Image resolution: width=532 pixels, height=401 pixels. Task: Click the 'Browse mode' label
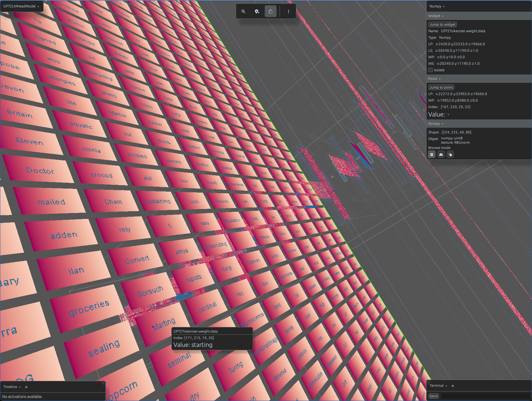[x=439, y=148]
